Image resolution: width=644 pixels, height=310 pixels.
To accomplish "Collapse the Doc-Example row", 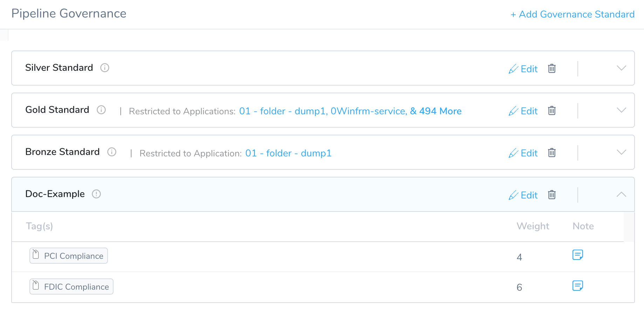I will pos(621,194).
